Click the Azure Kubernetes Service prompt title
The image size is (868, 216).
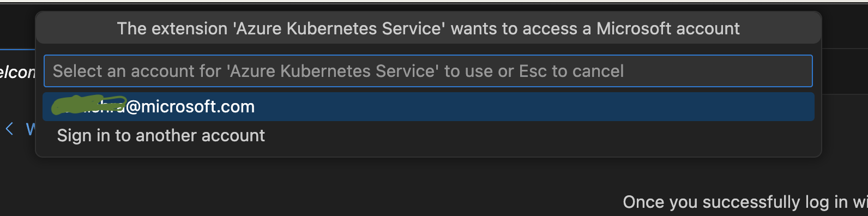(x=428, y=28)
